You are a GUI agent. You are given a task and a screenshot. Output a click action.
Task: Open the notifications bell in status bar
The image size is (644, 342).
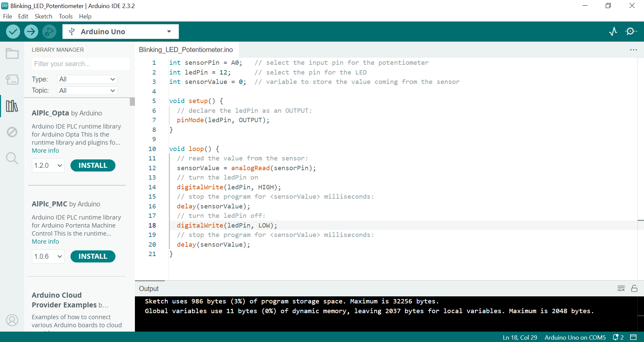tap(618, 337)
